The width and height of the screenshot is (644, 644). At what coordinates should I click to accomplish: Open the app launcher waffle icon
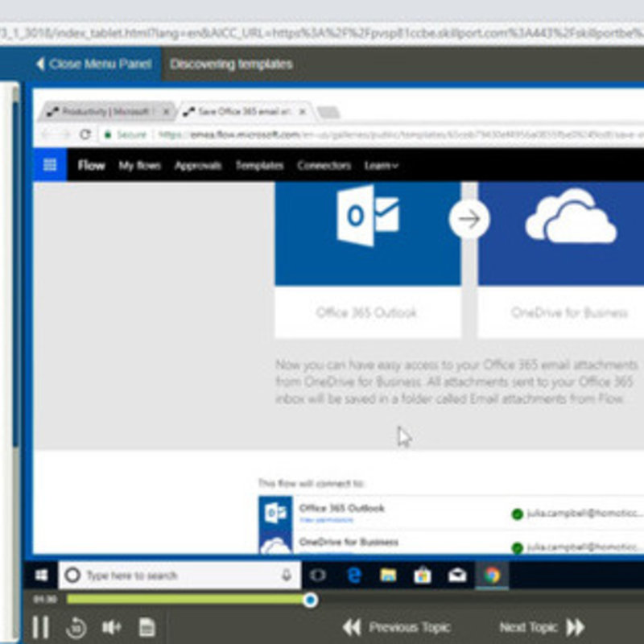point(50,165)
